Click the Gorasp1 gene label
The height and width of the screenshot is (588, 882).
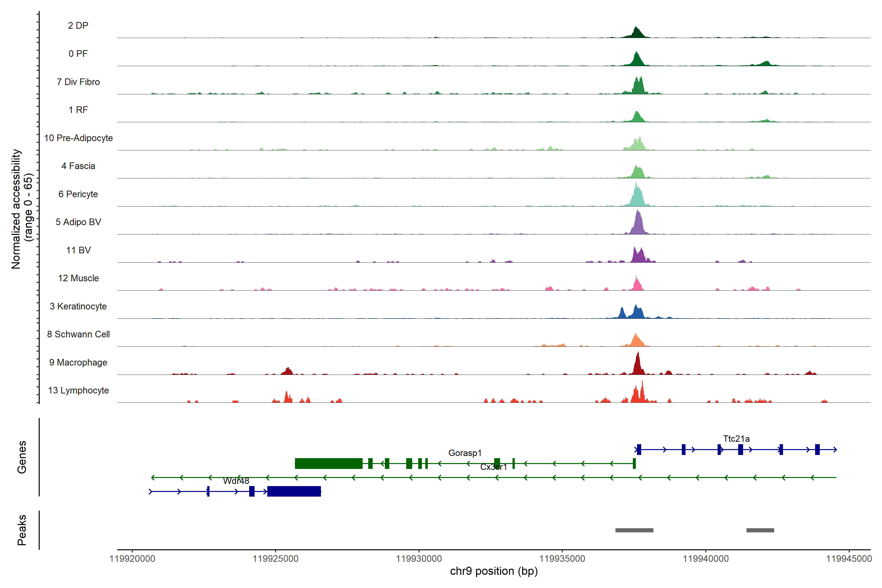coord(465,453)
